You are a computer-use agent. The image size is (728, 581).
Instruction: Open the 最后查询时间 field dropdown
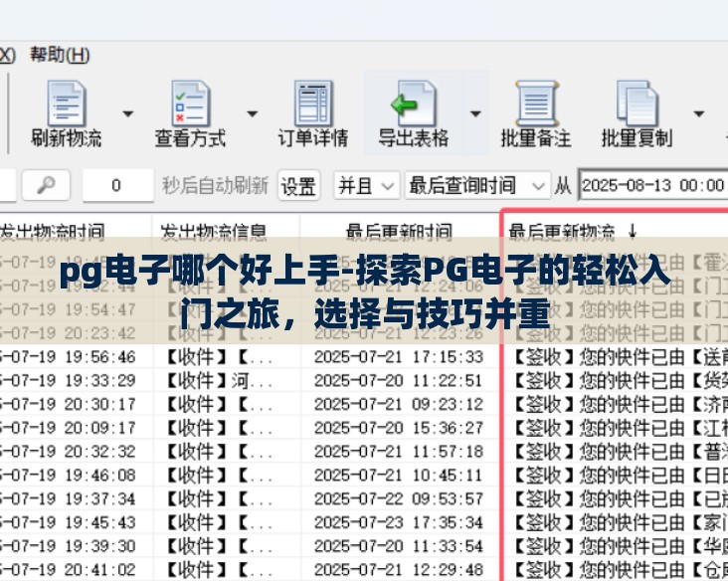[x=477, y=186]
